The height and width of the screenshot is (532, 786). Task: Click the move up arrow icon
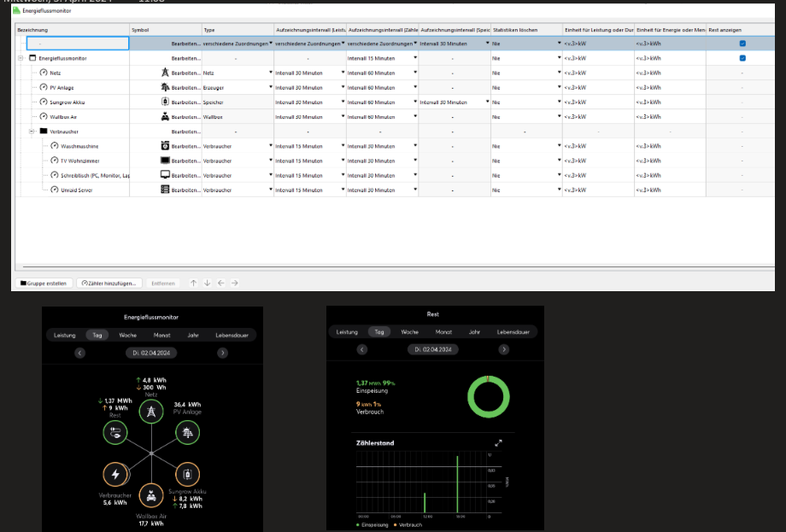[194, 283]
